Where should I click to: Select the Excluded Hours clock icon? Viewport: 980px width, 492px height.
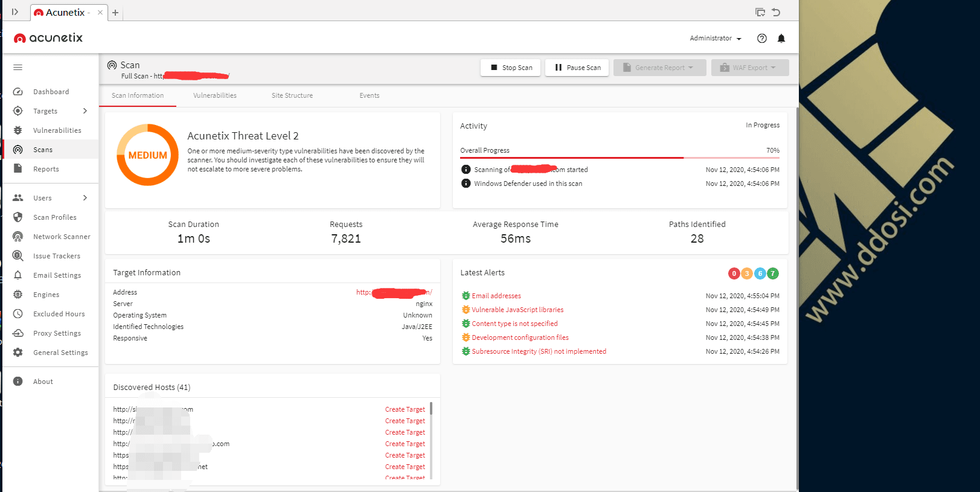[x=18, y=314]
